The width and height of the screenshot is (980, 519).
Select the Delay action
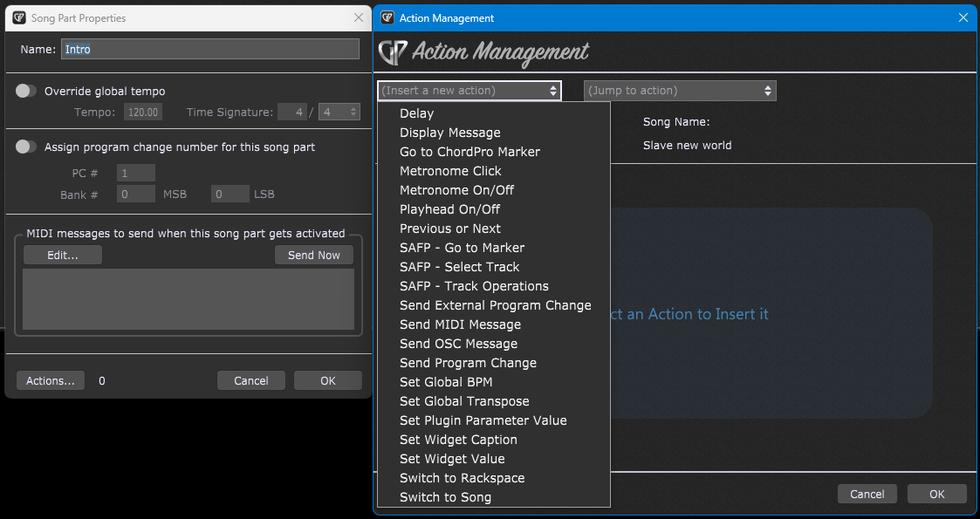(416, 113)
